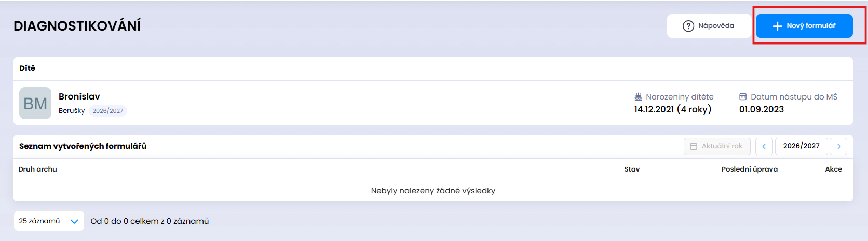Click the chevron on records dropdown
This screenshot has height=241, width=868.
(74, 221)
